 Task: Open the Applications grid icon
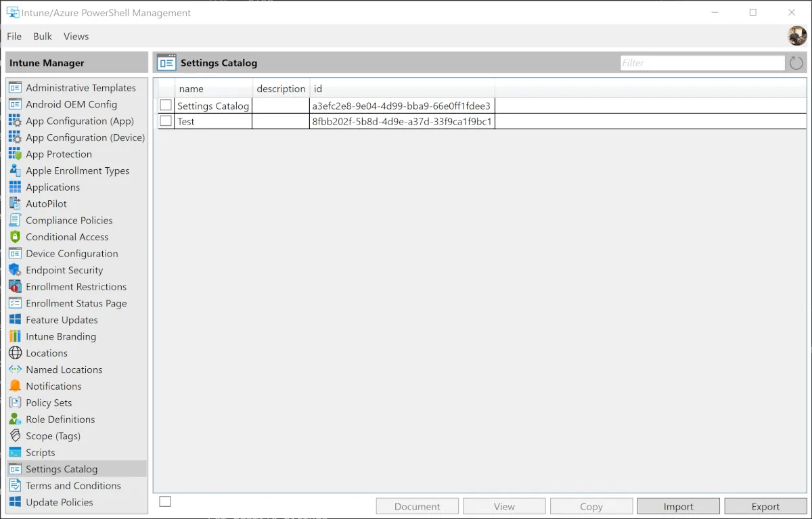point(15,187)
